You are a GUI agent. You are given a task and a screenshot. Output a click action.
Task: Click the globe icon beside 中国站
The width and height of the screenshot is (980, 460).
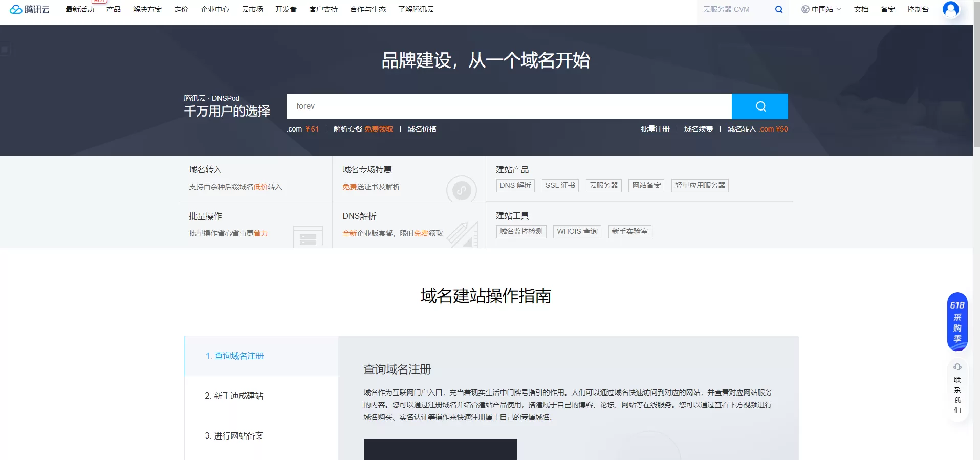click(x=805, y=9)
